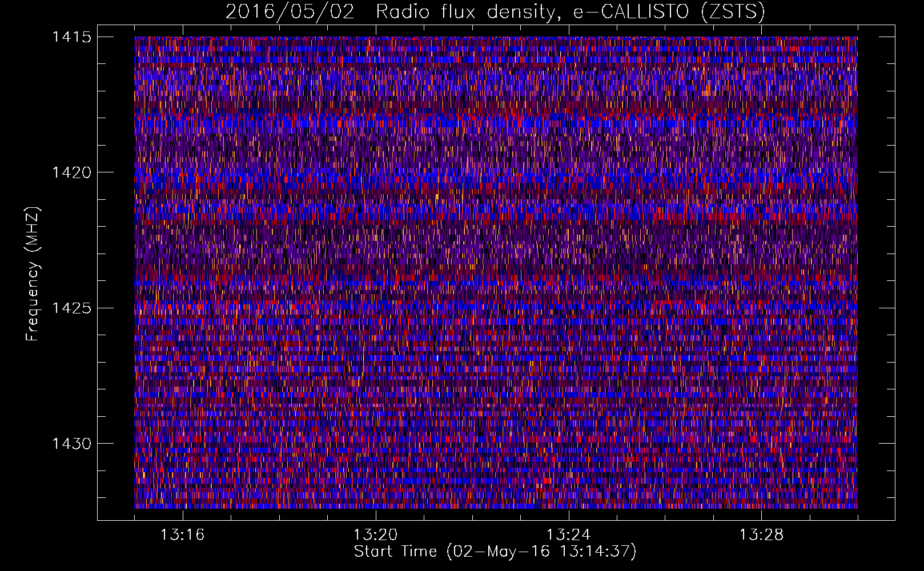Click the 13:28 time axis label
924x571 pixels.
pos(761,534)
